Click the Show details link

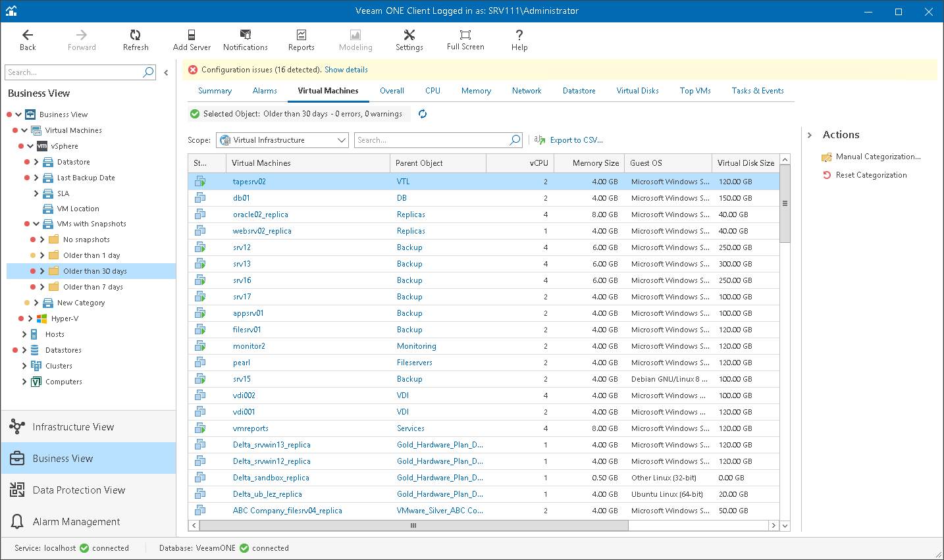346,70
